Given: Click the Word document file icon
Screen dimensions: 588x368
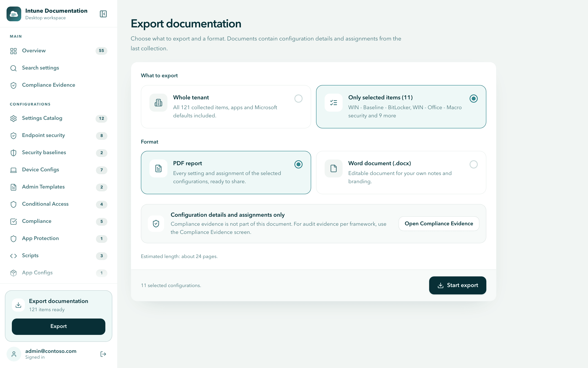Looking at the screenshot, I should click(x=334, y=168).
